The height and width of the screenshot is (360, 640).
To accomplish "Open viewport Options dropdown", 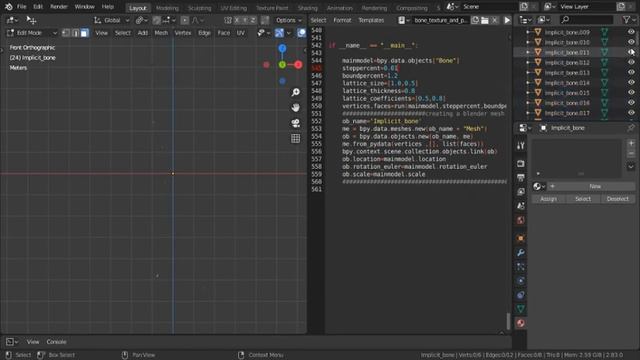I will (289, 20).
